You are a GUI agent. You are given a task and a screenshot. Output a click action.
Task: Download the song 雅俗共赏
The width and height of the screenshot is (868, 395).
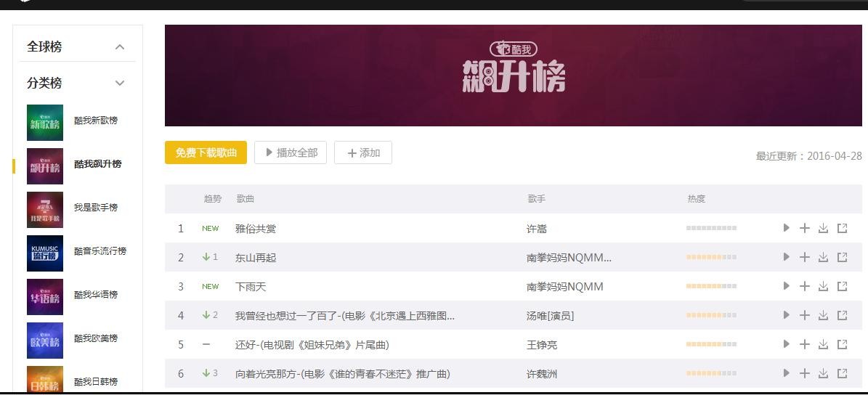(x=823, y=228)
